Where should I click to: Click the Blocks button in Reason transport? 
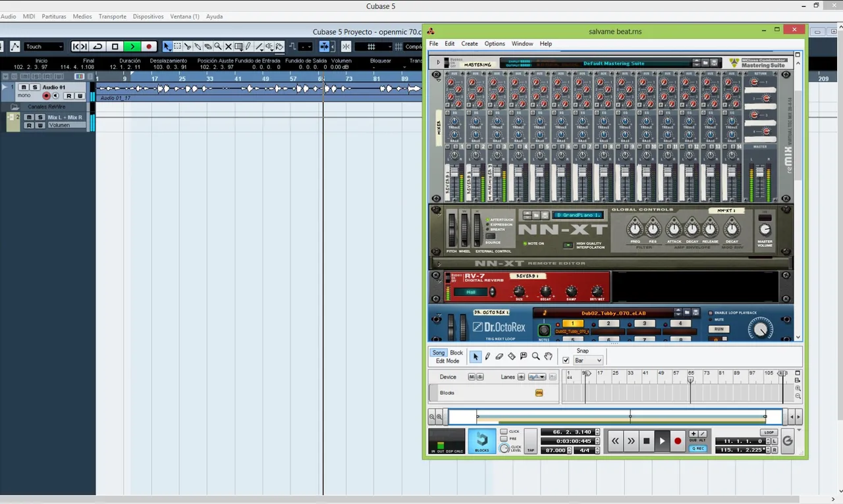[481, 441]
